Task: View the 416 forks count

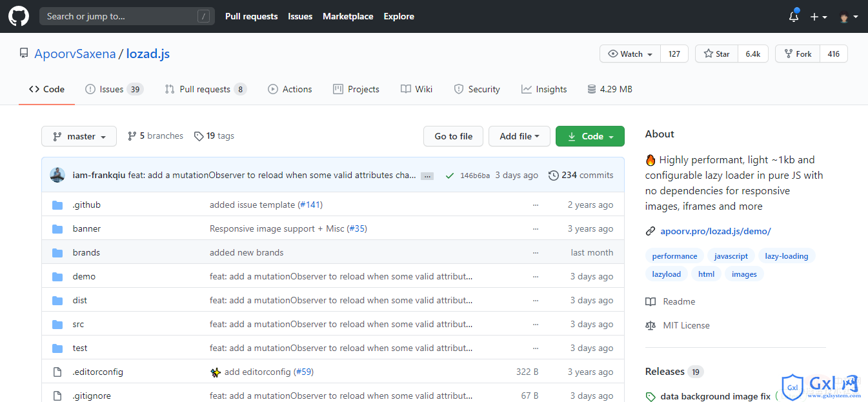Action: 834,54
